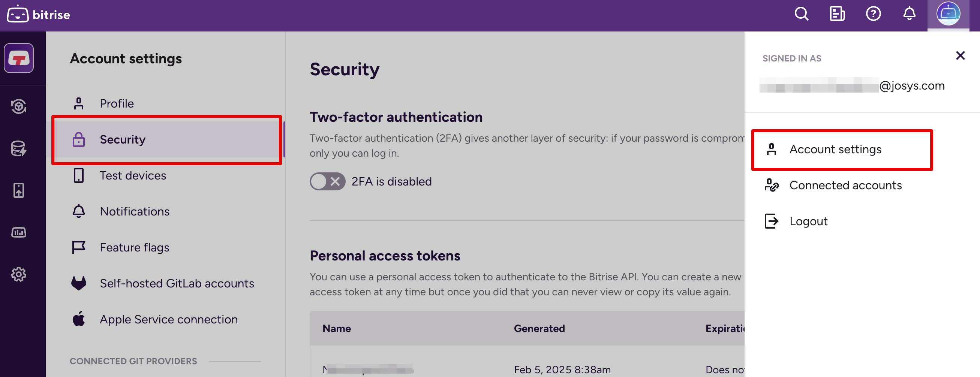
Task: Open the search magnifier icon
Action: coord(801,14)
